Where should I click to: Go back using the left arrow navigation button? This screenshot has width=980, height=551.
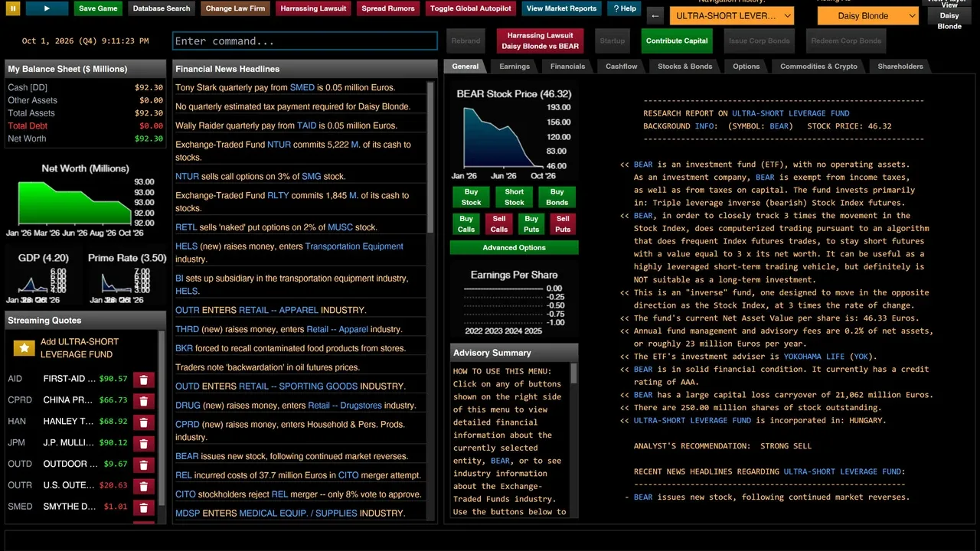coord(655,16)
